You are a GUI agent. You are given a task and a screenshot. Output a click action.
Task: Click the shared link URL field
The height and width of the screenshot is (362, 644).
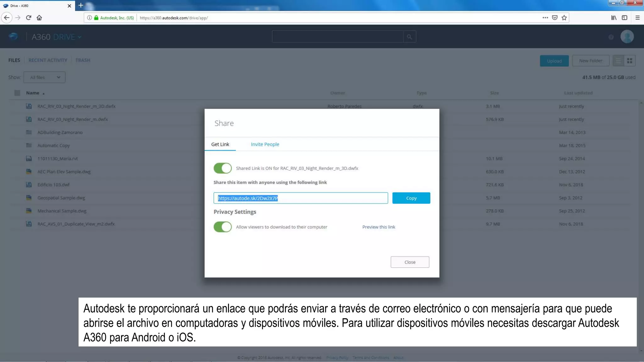(x=301, y=198)
